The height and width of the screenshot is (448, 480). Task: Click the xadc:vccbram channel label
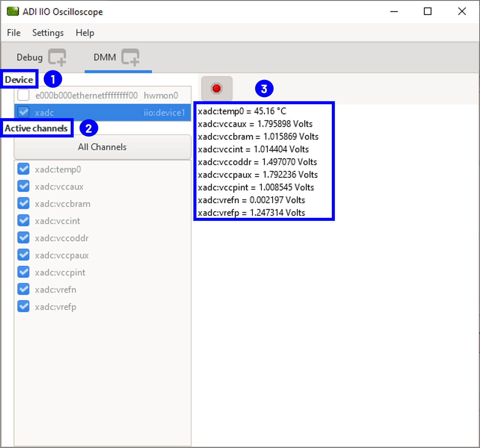tap(63, 204)
